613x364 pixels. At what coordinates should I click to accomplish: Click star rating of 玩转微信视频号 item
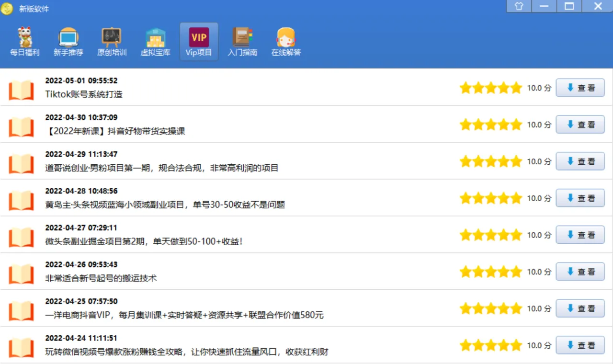[490, 345]
